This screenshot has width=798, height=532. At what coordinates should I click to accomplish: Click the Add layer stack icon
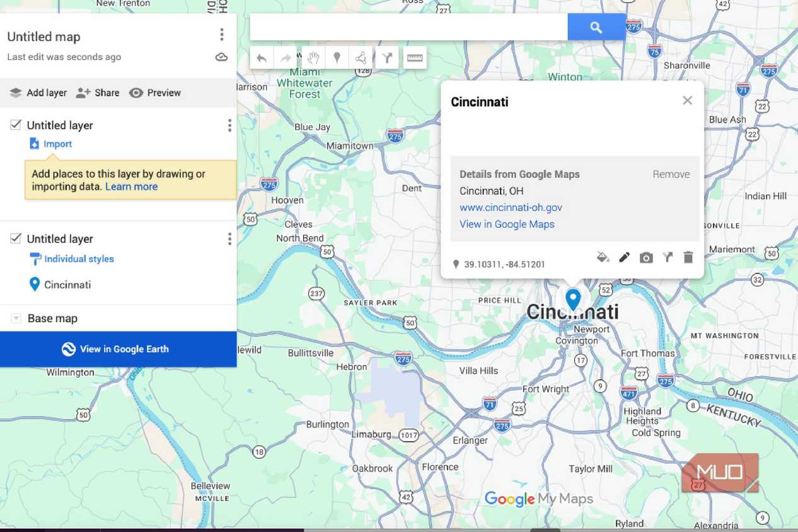click(16, 93)
